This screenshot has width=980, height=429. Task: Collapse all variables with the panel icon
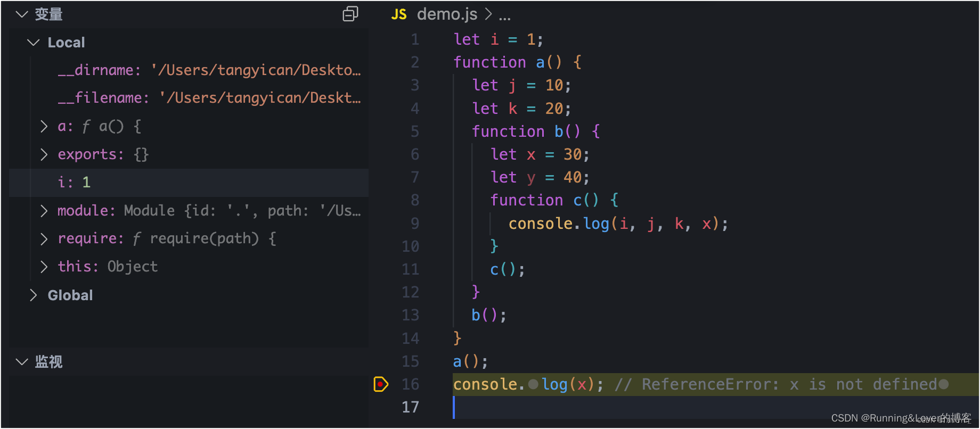pyautogui.click(x=350, y=14)
